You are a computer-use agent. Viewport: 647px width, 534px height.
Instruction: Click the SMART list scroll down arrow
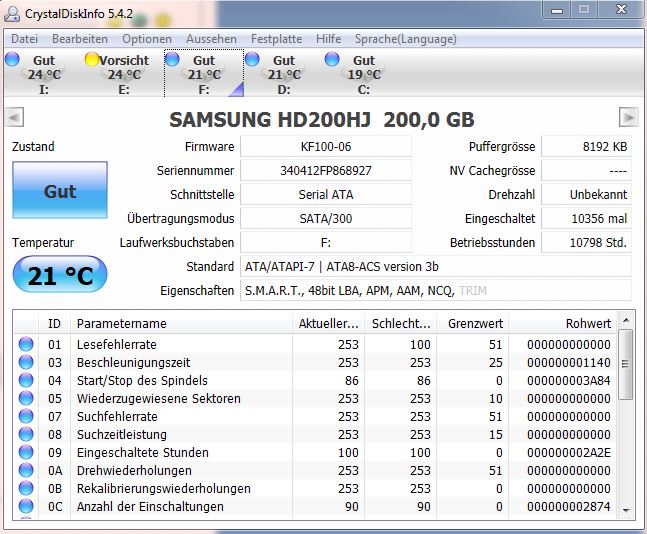626,511
